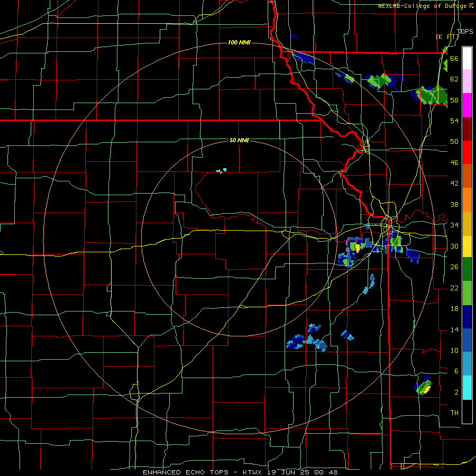Click the "42" scale value
The image size is (476, 476).
pyautogui.click(x=454, y=184)
